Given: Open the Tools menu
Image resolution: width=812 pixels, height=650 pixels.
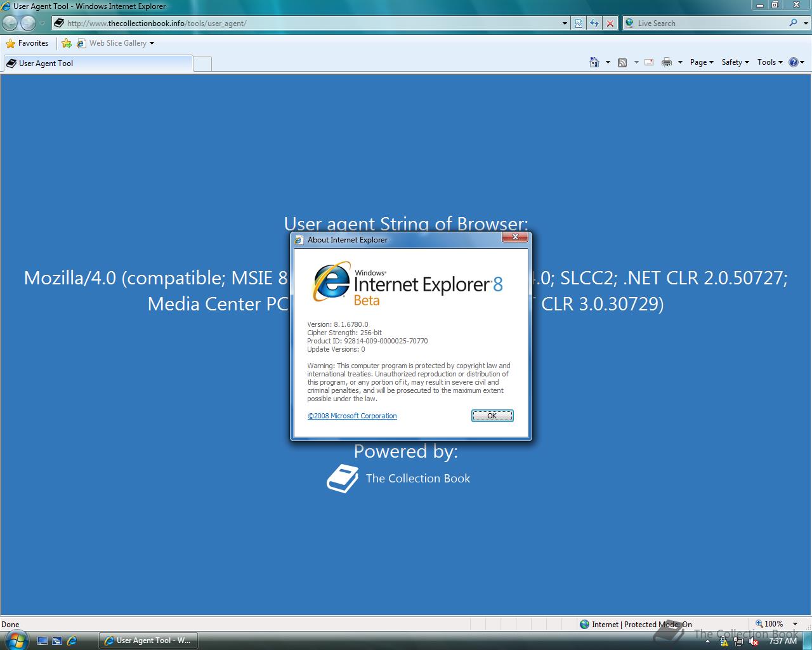Looking at the screenshot, I should [x=770, y=62].
